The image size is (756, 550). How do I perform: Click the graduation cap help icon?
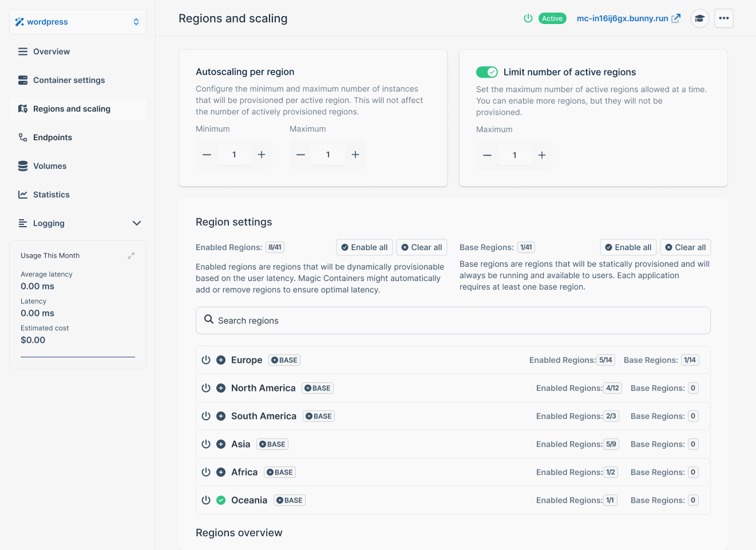click(699, 18)
